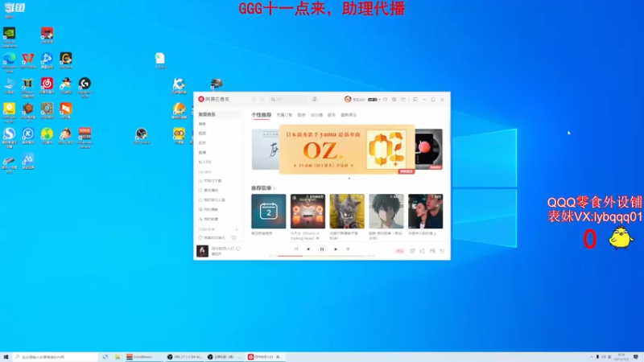Open the play queue list icon
Screen dimensions: 644x362
(x=442, y=251)
